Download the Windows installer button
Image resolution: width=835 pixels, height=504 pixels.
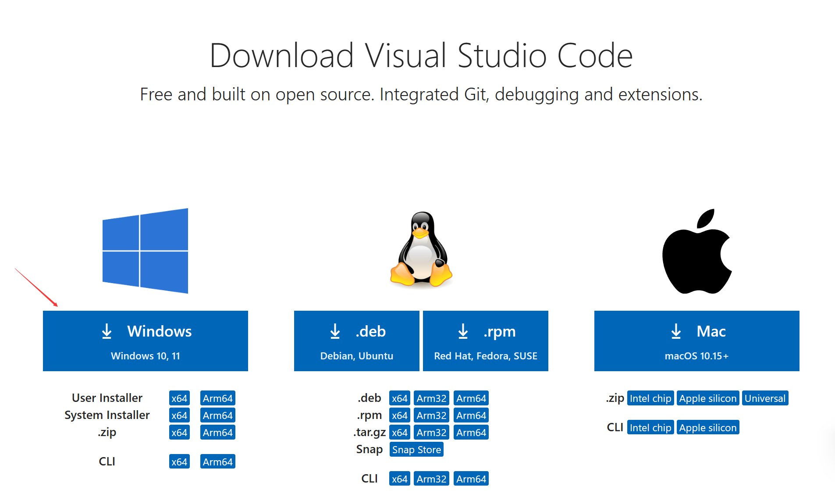[x=146, y=341]
